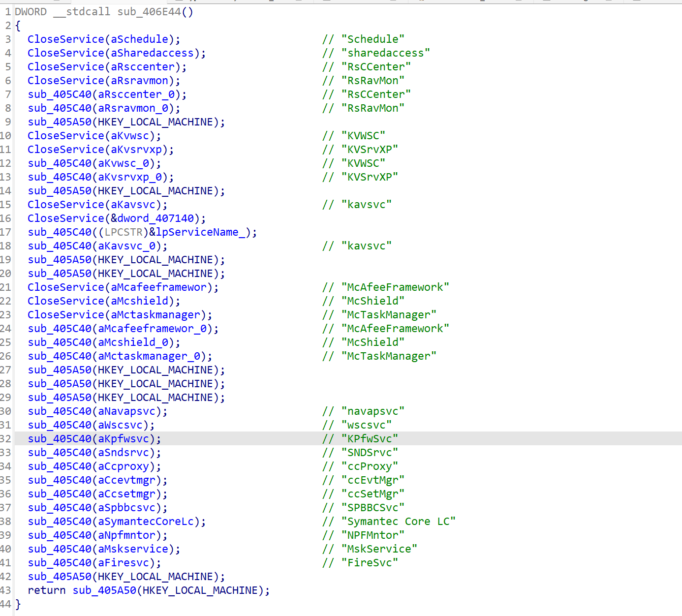Click the aSymantecCoreLc argument
Image resolution: width=682 pixels, height=616 pixels.
click(x=146, y=521)
